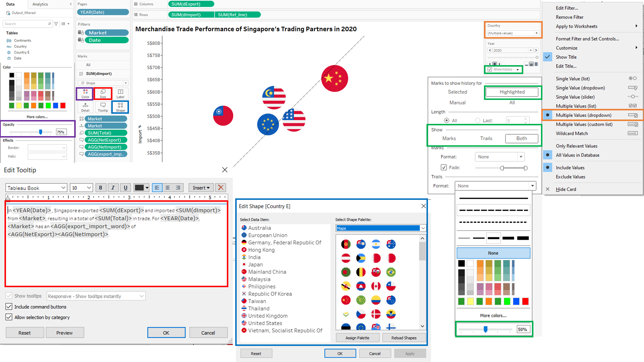644x362 pixels.
Task: Align tooltip text left
Action: (x=157, y=188)
